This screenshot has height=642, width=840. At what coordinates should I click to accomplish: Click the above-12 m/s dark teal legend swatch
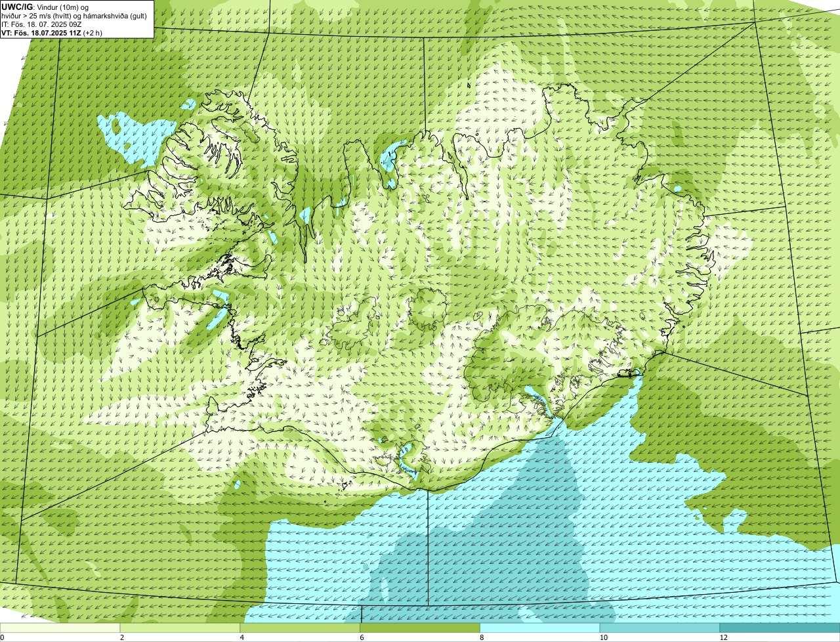[780, 628]
